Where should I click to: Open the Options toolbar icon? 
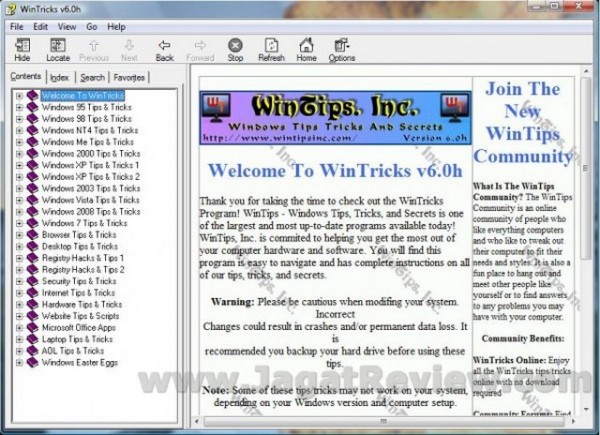342,50
